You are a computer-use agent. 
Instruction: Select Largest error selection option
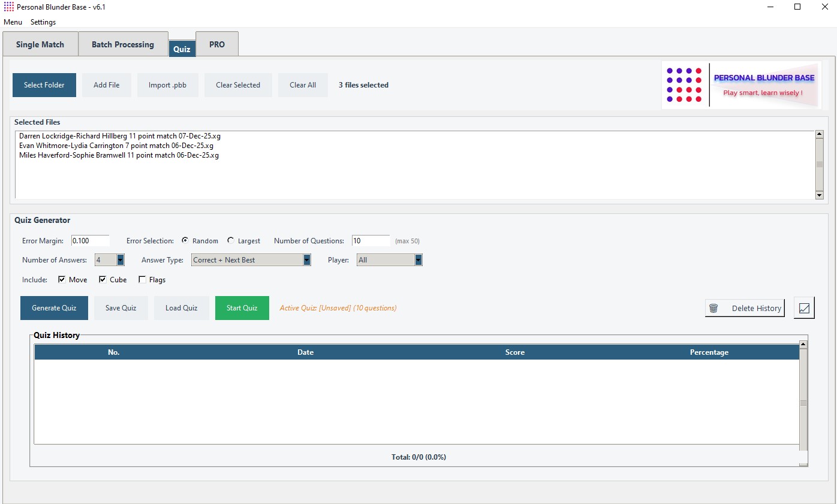point(231,241)
